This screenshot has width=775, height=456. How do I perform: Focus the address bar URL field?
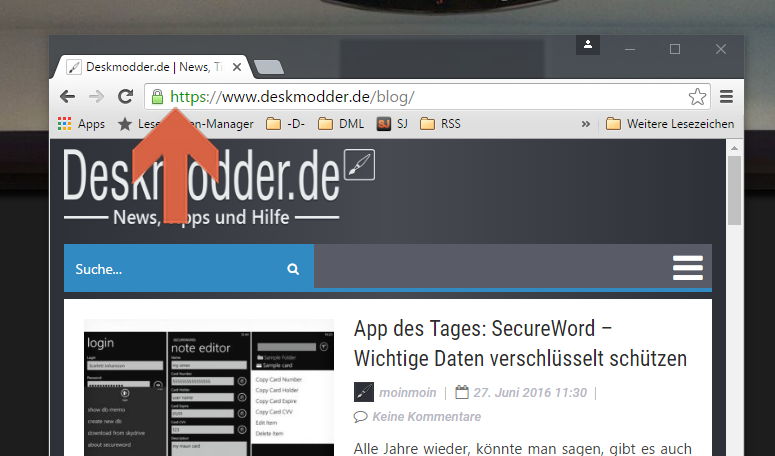pos(425,96)
